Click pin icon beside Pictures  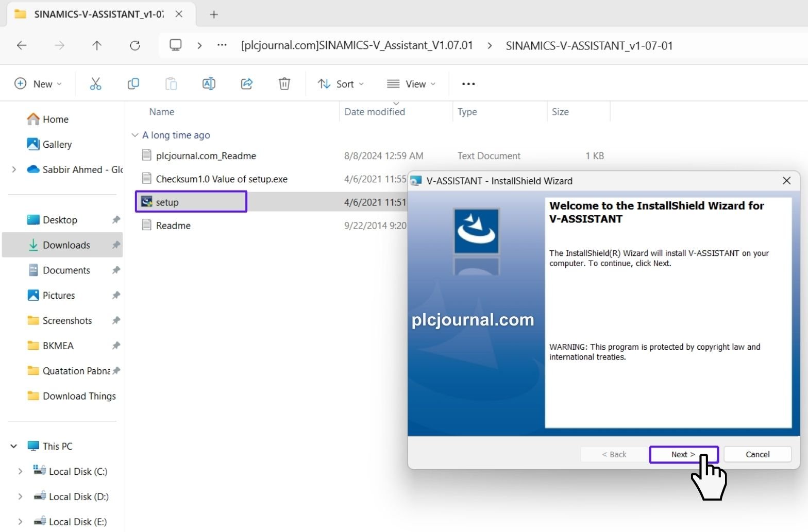pos(116,295)
